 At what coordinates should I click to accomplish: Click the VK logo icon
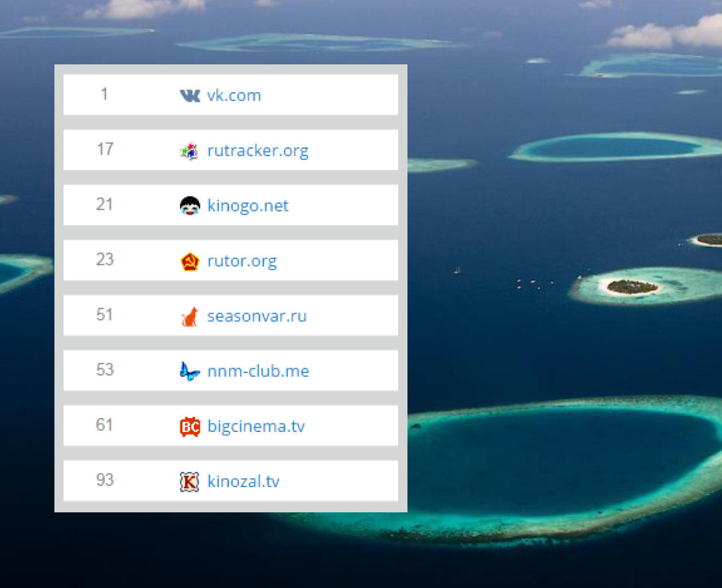click(190, 96)
